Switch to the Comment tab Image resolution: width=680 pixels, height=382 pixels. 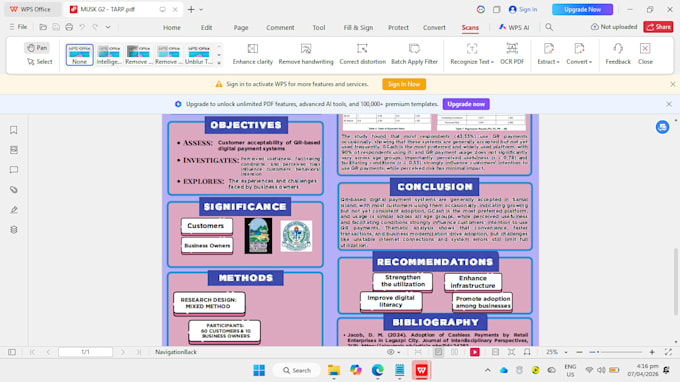coord(280,27)
